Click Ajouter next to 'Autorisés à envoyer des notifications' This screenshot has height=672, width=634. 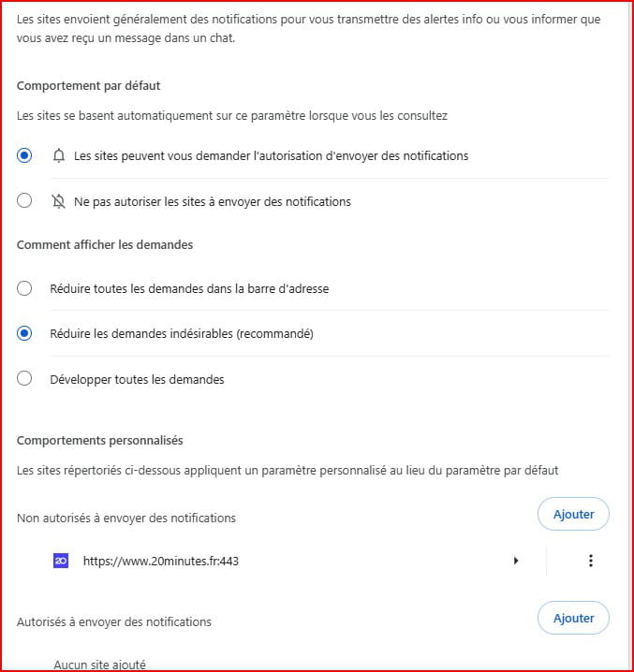click(573, 618)
